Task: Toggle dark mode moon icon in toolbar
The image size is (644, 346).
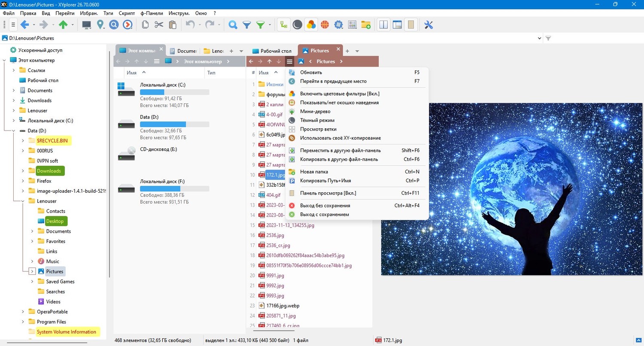Action: (x=297, y=25)
